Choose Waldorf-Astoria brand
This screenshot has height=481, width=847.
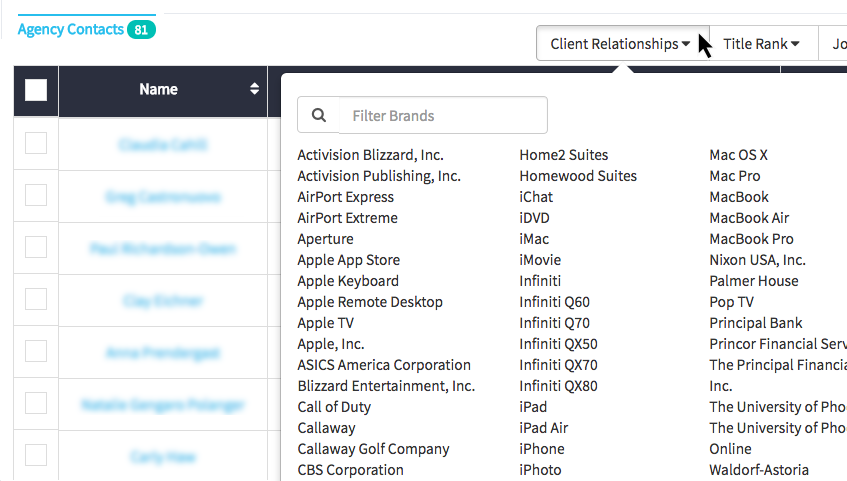coord(759,471)
